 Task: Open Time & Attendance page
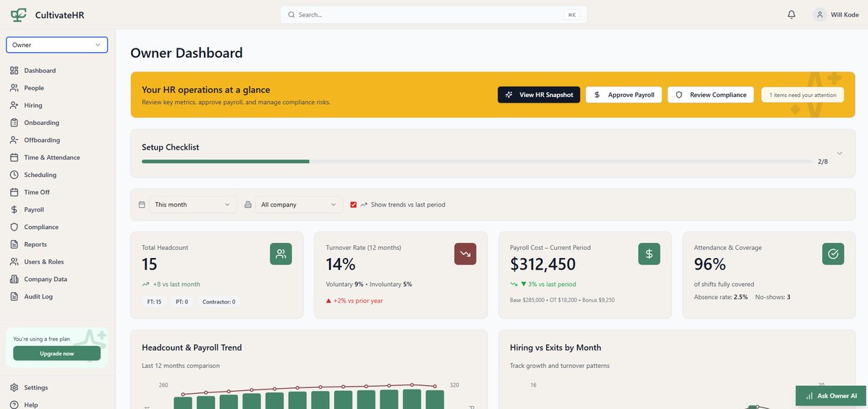52,158
